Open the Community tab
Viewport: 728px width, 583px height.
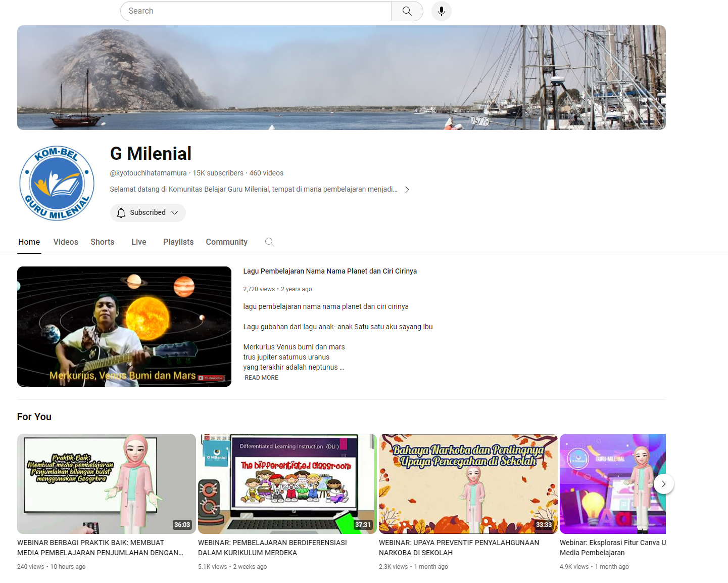(x=226, y=242)
